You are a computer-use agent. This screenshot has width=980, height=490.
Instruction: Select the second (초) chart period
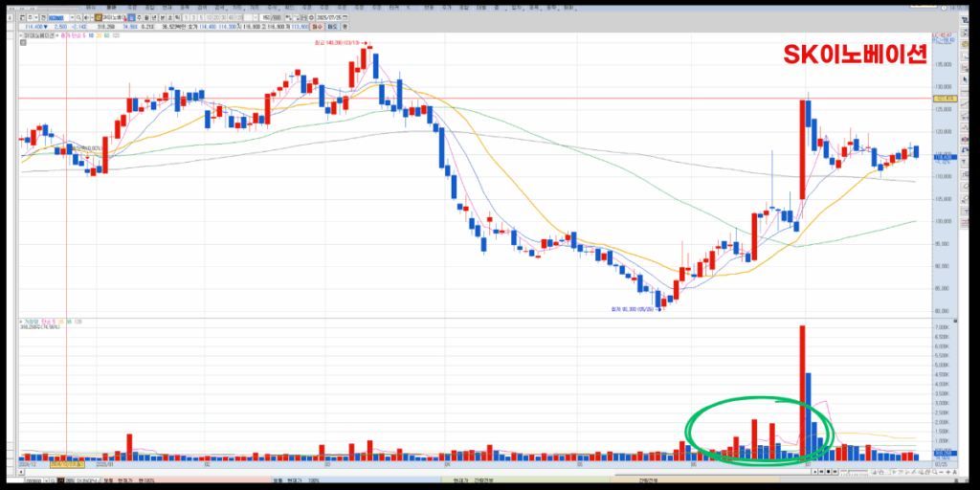pos(170,17)
